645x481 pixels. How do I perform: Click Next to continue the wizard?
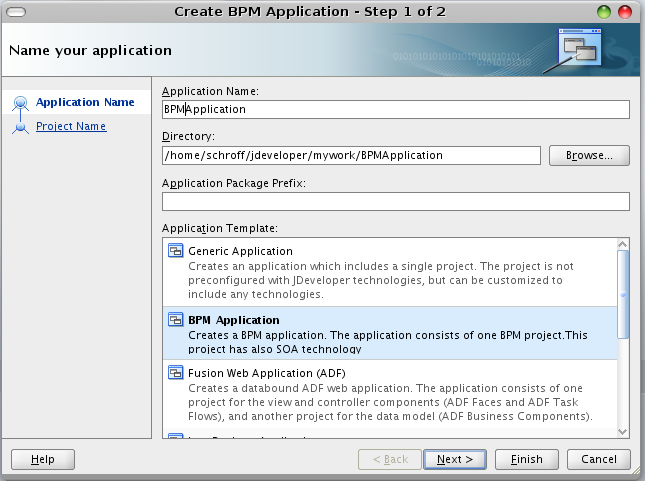455,459
